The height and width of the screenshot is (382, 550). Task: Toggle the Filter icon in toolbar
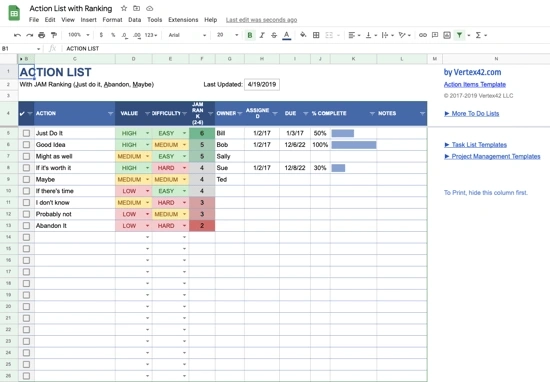(459, 35)
